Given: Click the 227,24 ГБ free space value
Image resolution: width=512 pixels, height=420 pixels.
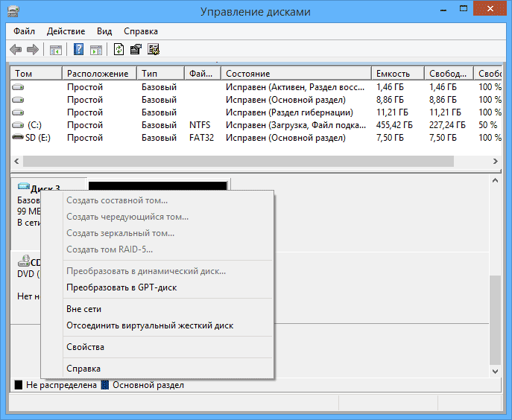Looking at the screenshot, I should (447, 125).
